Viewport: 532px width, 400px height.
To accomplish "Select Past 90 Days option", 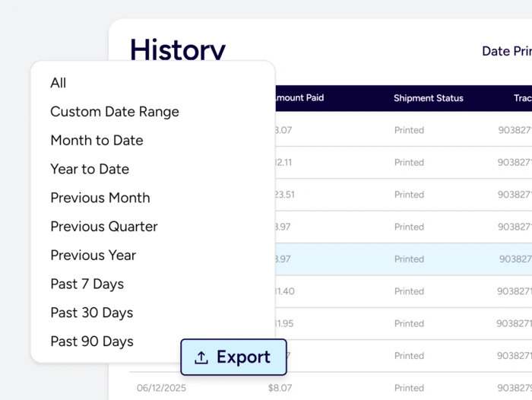I will coord(92,342).
